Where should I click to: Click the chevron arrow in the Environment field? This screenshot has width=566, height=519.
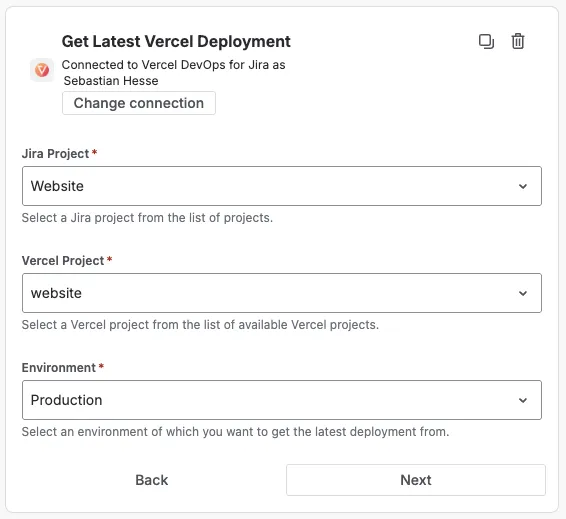[523, 400]
